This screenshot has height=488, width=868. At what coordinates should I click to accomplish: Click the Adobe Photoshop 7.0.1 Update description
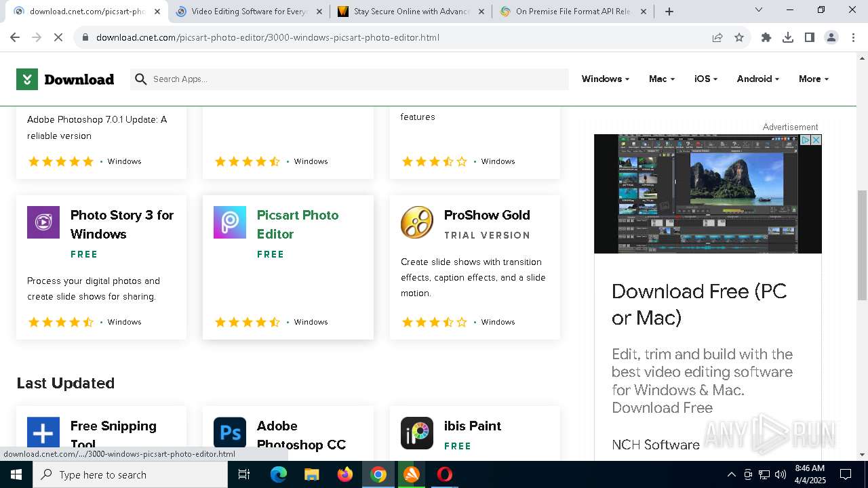click(x=97, y=127)
